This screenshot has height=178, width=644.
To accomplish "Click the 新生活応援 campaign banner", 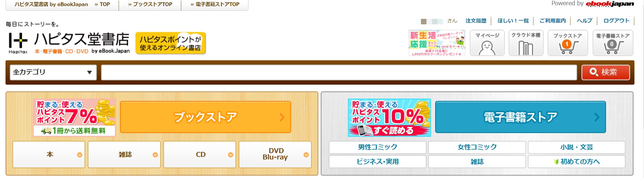I will (x=437, y=43).
